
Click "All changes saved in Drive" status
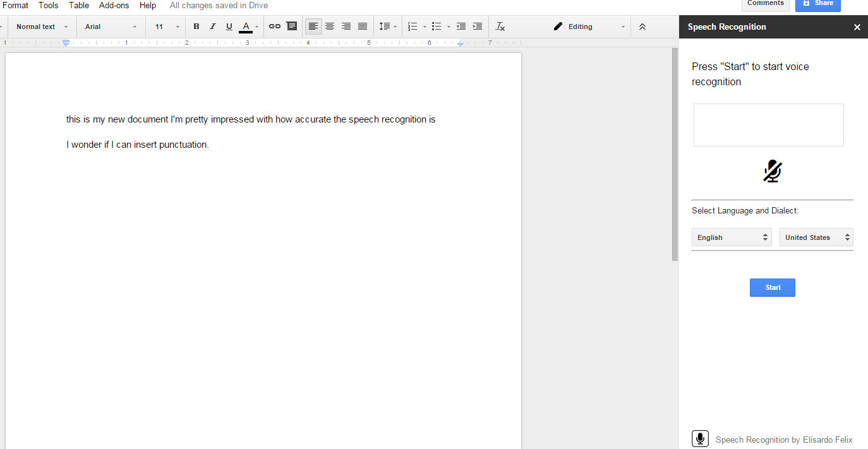pos(219,5)
